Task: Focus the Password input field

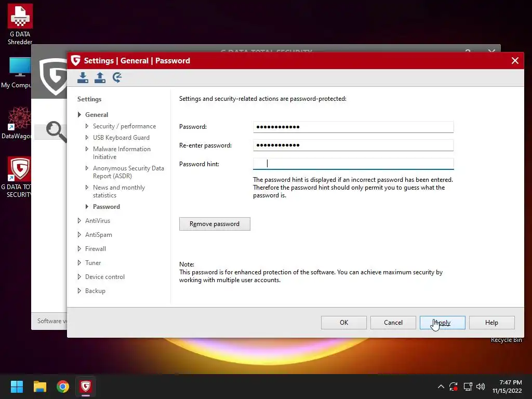Action: pos(353,127)
